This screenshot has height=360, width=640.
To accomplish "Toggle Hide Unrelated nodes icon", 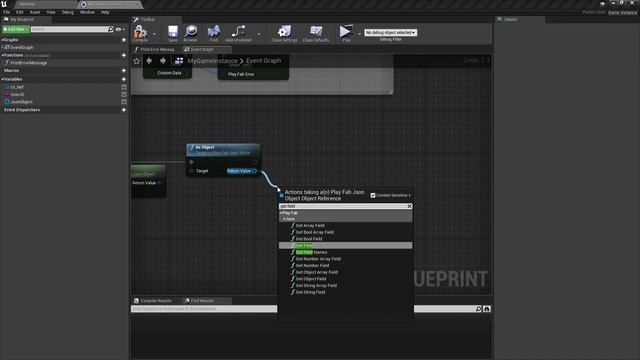I will (x=238, y=33).
